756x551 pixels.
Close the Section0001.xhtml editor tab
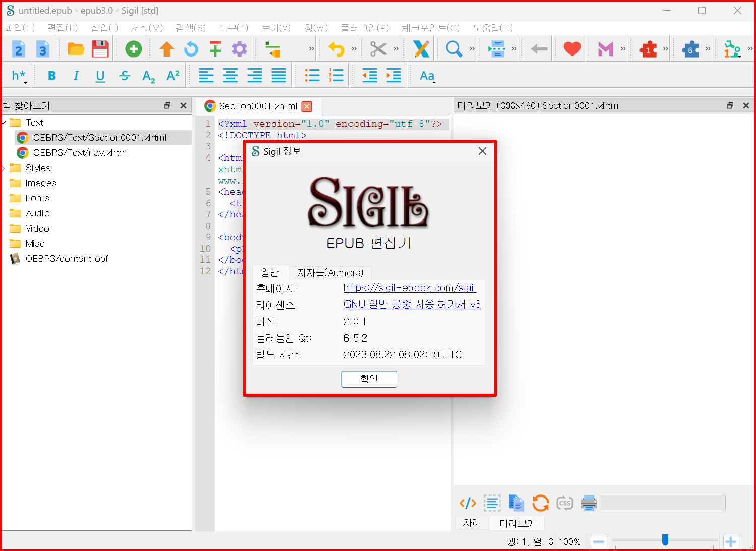307,106
